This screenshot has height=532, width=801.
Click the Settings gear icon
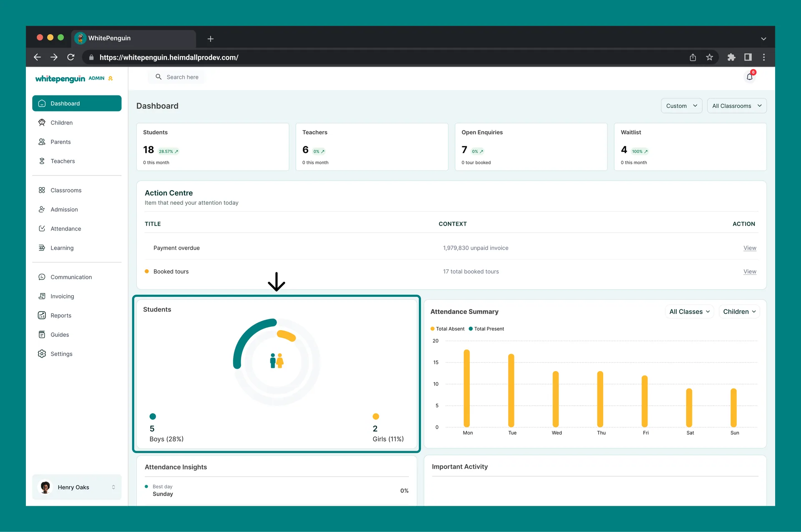[x=42, y=354]
